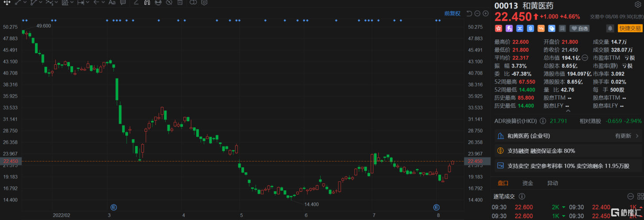Viewport: 644px width, 220px height.
Task: Open 逐笔成交 more options ellipsis
Action: click(630, 196)
